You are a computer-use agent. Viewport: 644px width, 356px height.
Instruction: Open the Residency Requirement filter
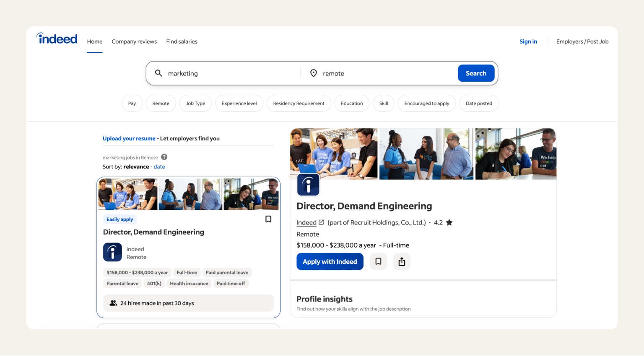tap(299, 103)
